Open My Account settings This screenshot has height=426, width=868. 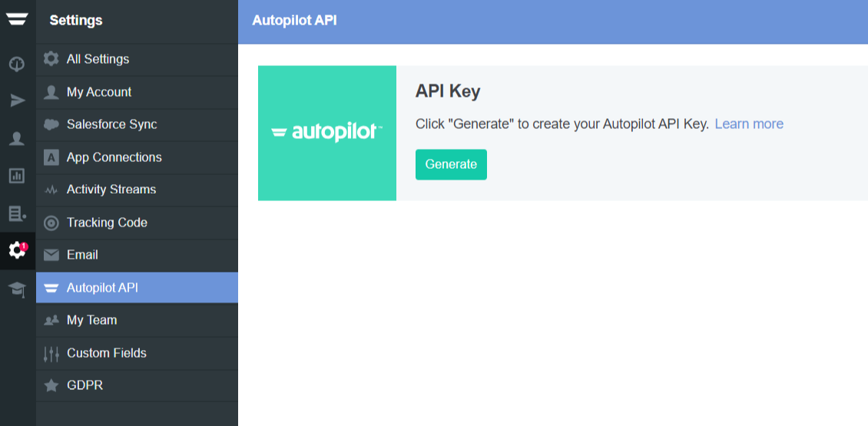click(x=137, y=92)
